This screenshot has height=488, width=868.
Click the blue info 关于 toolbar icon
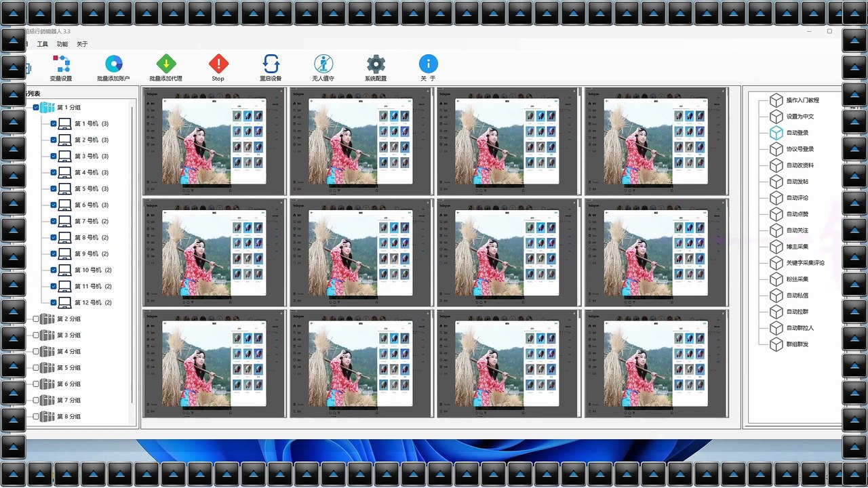click(x=428, y=64)
